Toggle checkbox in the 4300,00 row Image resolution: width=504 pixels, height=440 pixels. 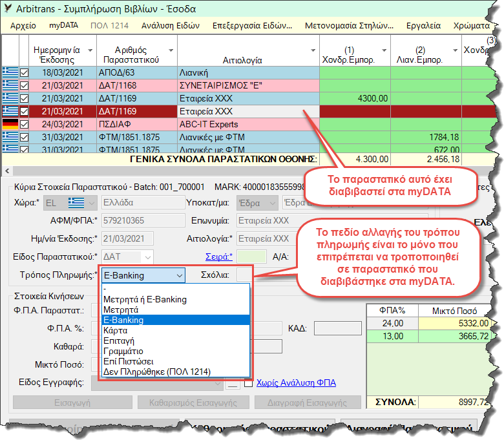pos(24,98)
